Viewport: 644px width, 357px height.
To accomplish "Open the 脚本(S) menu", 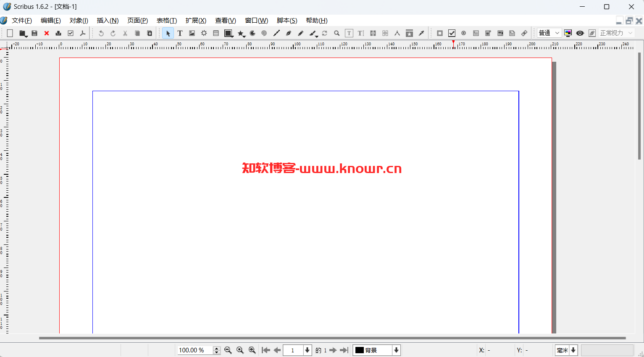I will [x=287, y=21].
